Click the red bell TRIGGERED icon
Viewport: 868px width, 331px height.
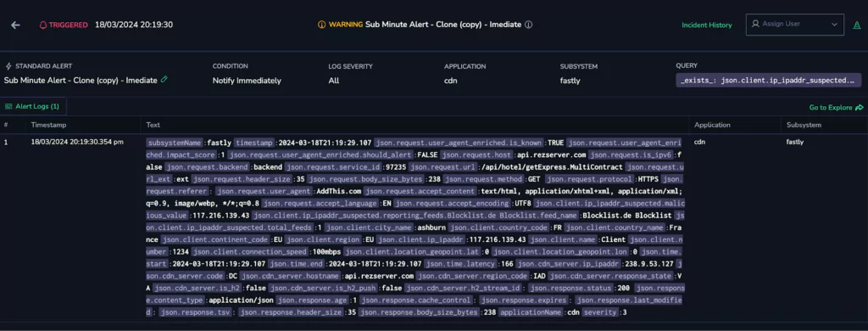point(43,25)
